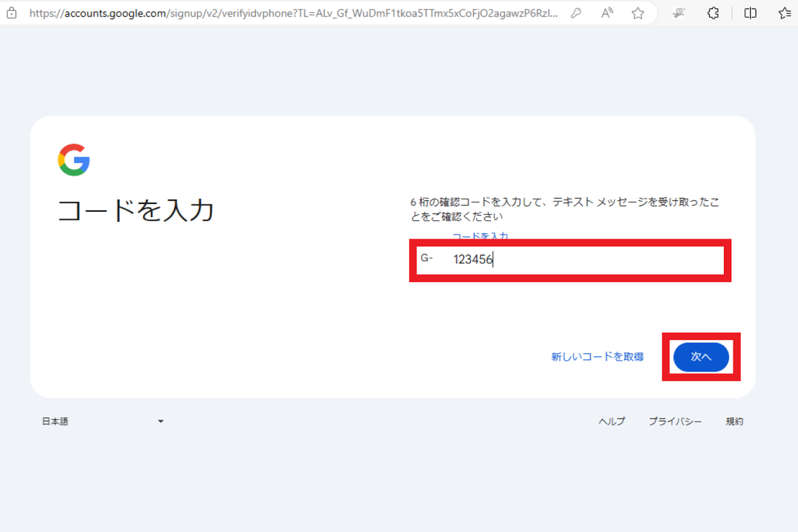Open the Extensions puzzle piece icon
This screenshot has width=798, height=532.
[713, 13]
